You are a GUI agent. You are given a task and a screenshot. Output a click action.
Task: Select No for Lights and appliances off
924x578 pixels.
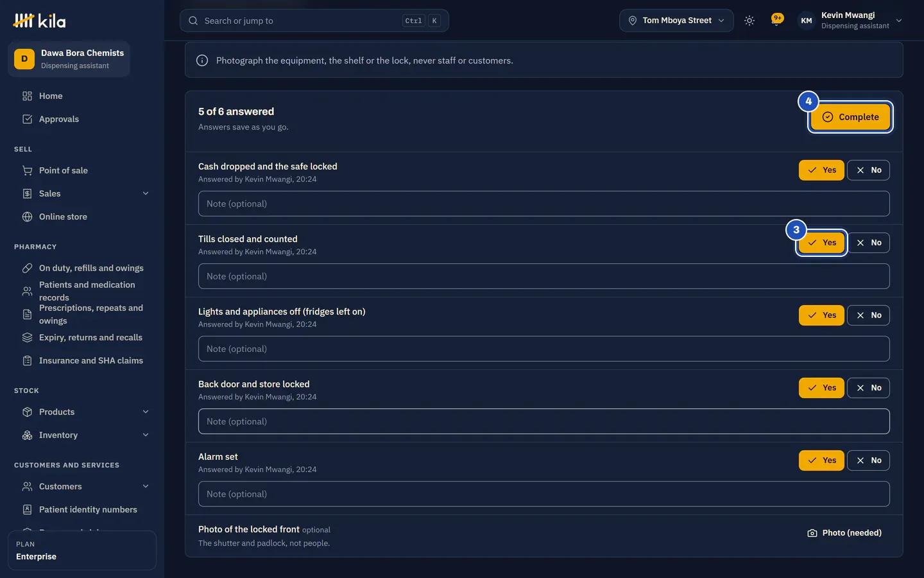point(868,315)
